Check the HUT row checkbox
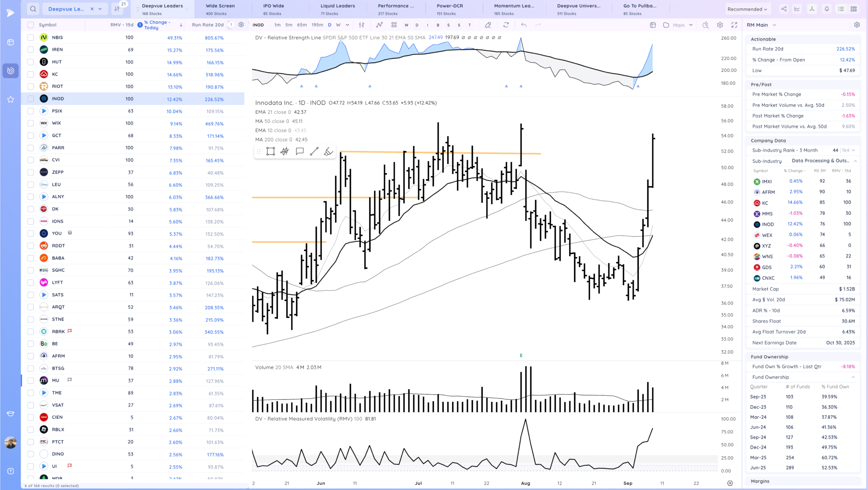This screenshot has width=868, height=490. click(31, 62)
